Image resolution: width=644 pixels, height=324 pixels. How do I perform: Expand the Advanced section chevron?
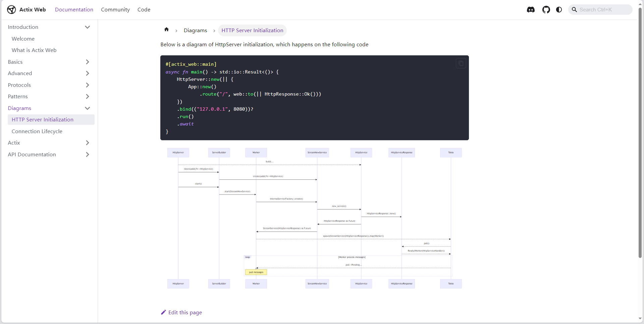[x=88, y=73]
